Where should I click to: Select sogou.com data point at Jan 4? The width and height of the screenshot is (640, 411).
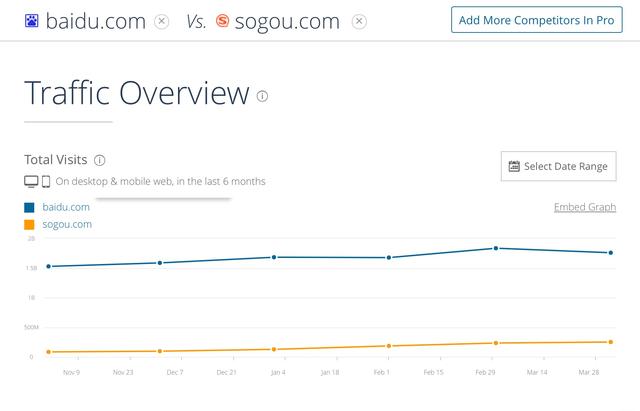point(273,349)
